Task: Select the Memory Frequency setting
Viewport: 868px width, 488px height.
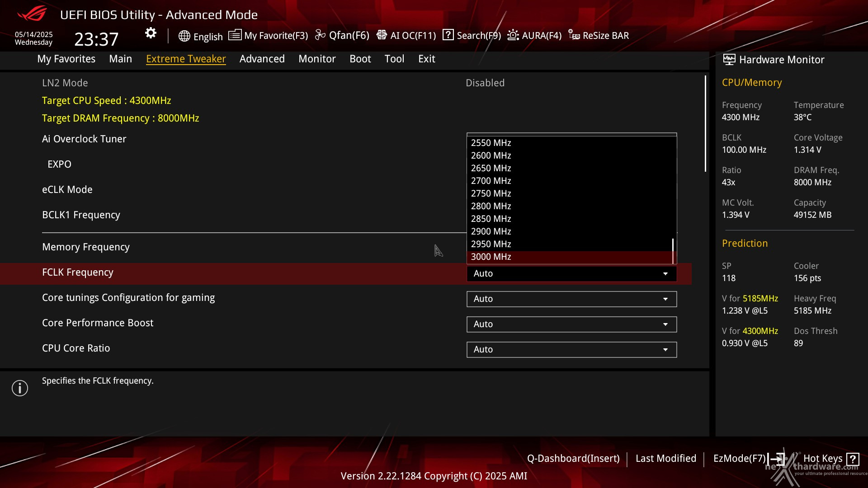Action: point(86,247)
